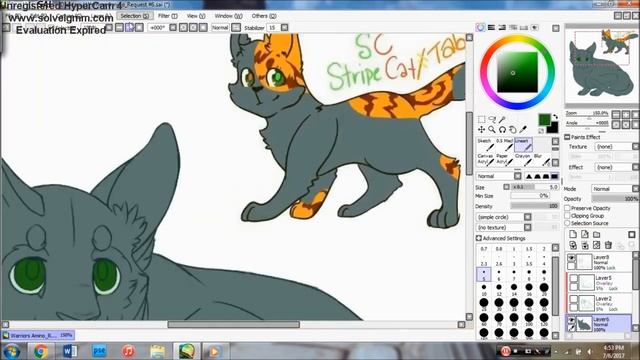Toggle Clipping Group checkbox
This screenshot has height=360, width=640.
coord(567,216)
